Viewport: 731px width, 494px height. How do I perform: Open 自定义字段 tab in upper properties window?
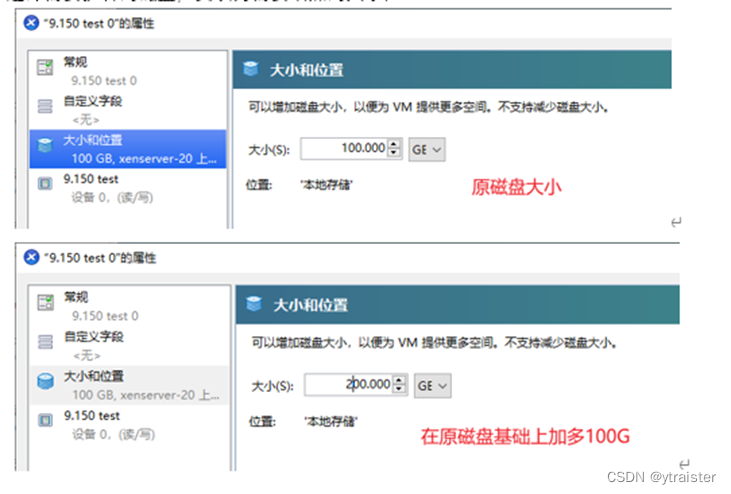pos(127,110)
